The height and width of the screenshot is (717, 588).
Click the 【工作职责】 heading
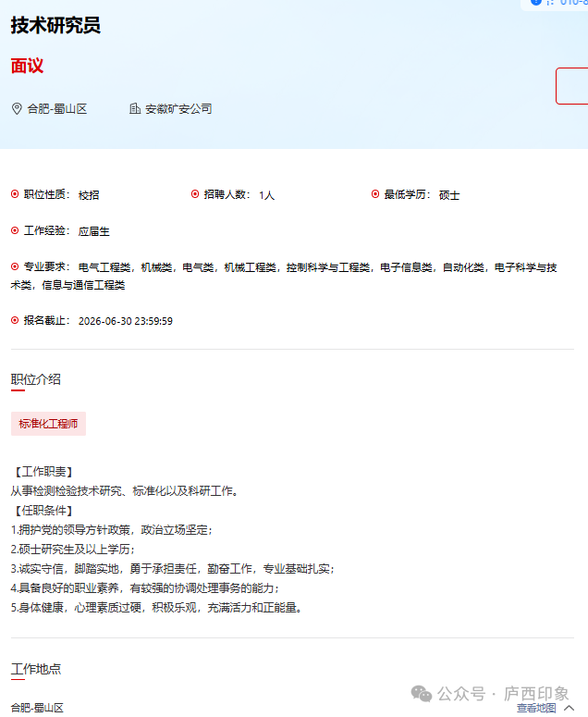43,472
